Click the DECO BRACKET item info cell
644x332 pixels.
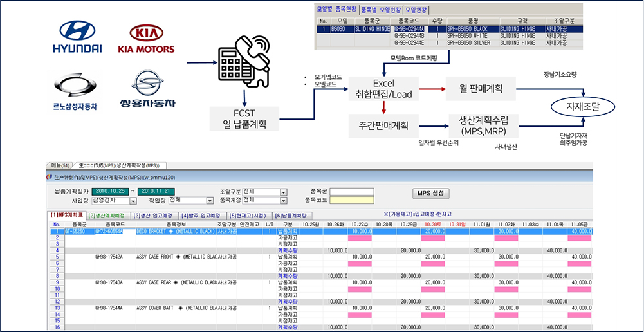coord(177,232)
